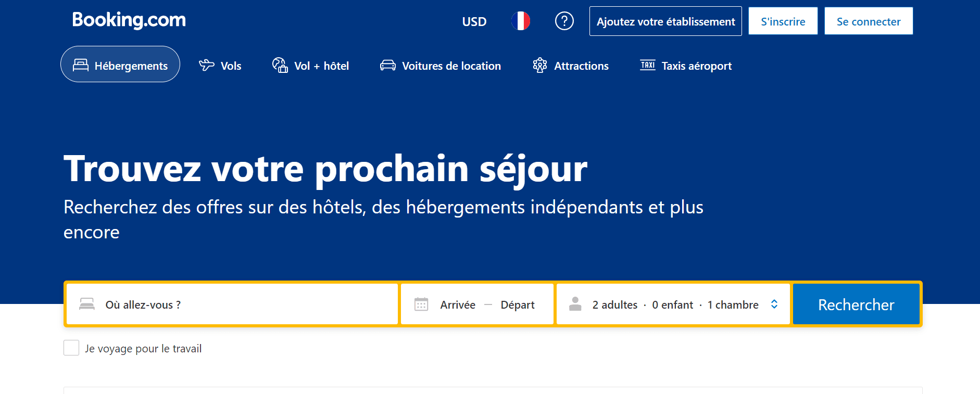Open the Arrivée check-in date picker
Viewport: 980px width, 394px height.
click(458, 305)
